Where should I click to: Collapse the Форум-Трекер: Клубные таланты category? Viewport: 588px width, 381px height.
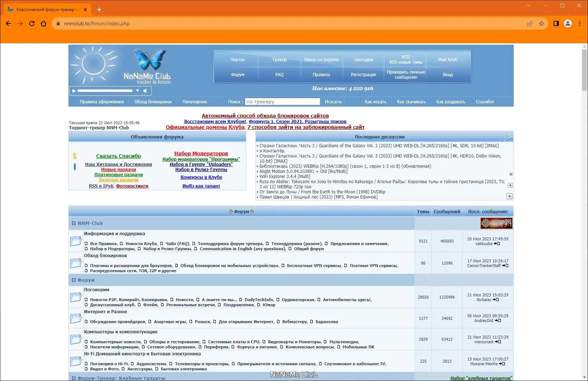tap(74, 378)
